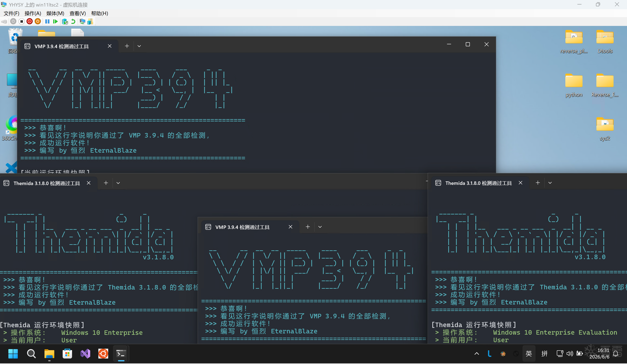Create a checkpoint using the server-clock icon
Screen dimensions: 627x364
click(x=65, y=22)
